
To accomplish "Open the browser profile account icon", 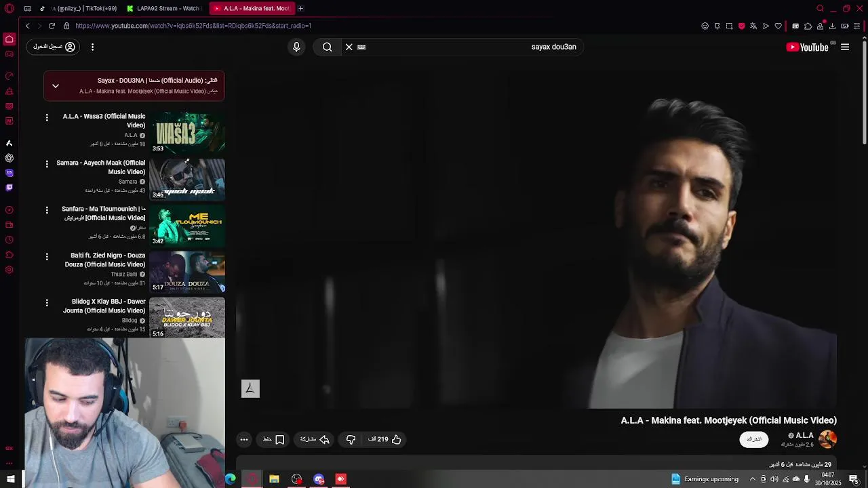I will tap(820, 26).
